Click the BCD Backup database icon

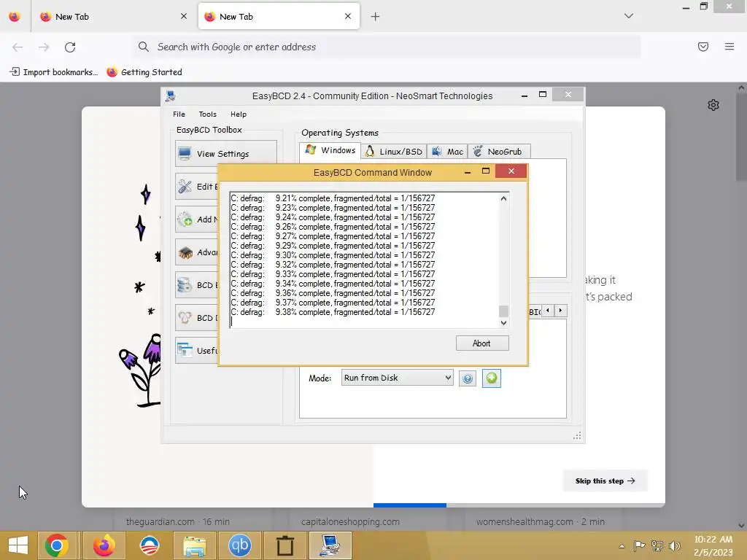click(185, 285)
